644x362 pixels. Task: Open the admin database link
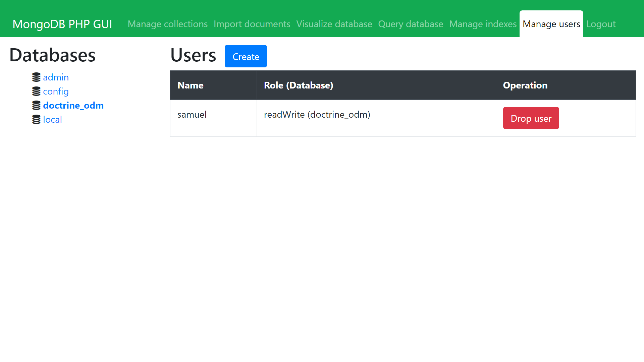tap(56, 77)
